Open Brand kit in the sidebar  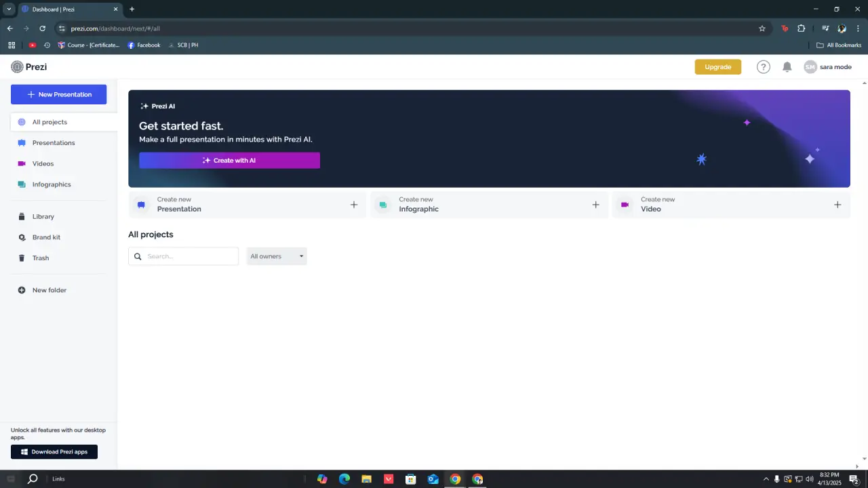coord(46,237)
